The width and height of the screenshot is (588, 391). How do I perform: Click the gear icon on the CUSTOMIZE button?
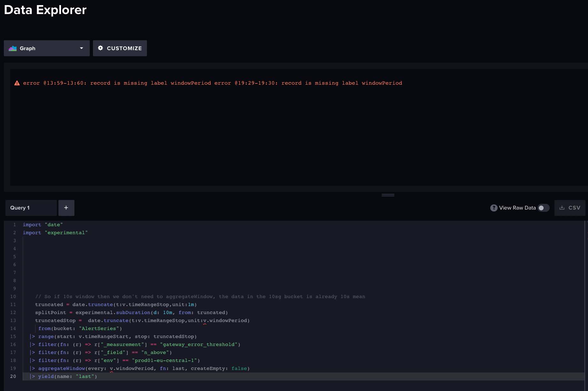pos(101,48)
